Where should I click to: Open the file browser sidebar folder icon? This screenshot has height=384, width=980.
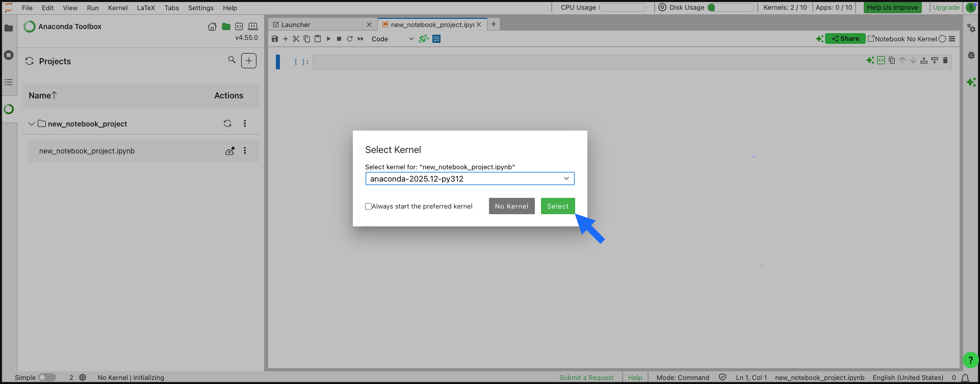click(9, 28)
